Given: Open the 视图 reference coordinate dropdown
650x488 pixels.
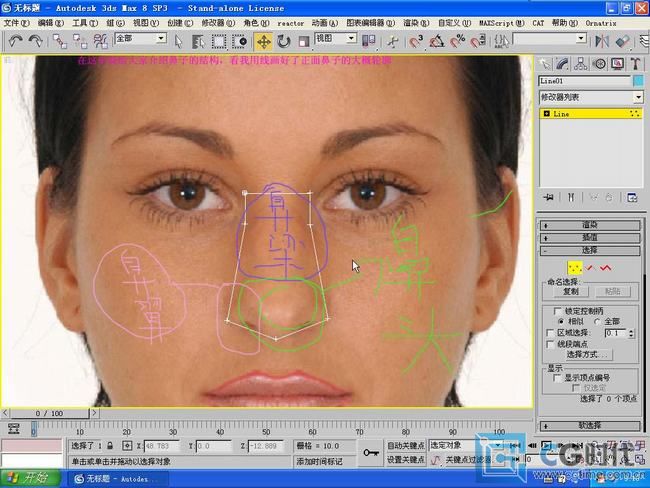Looking at the screenshot, I should (336, 39).
